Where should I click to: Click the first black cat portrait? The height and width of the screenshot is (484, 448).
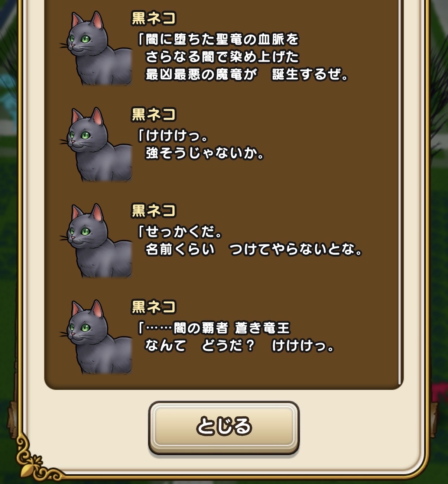(x=97, y=48)
